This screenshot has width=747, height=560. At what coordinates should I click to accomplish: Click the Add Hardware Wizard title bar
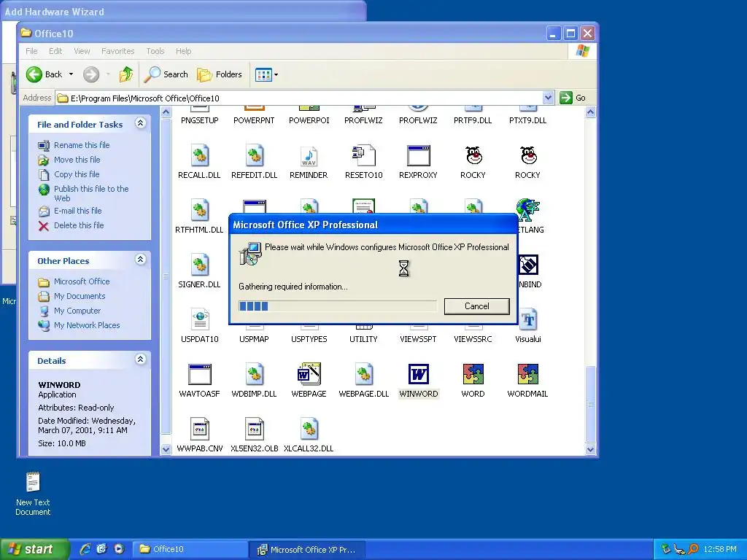pyautogui.click(x=183, y=11)
